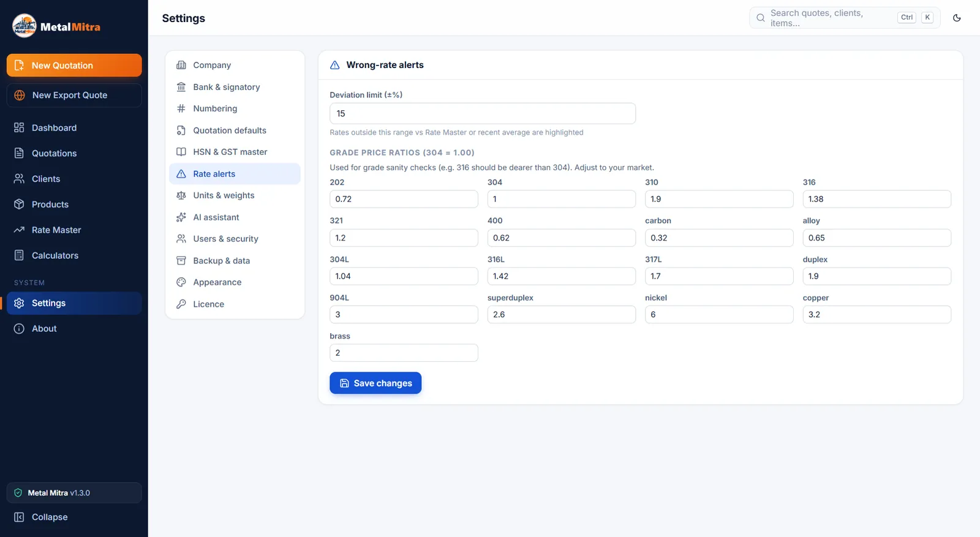
Task: Click the Products box icon
Action: tap(19, 204)
